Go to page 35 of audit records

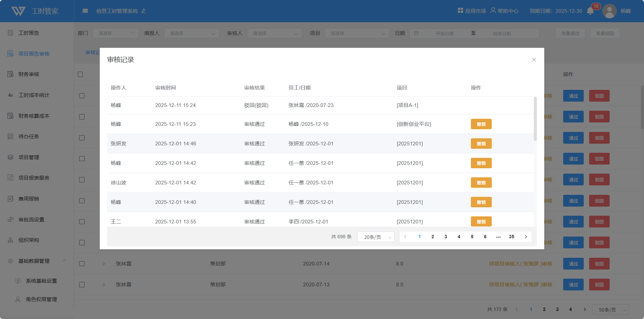pos(511,237)
